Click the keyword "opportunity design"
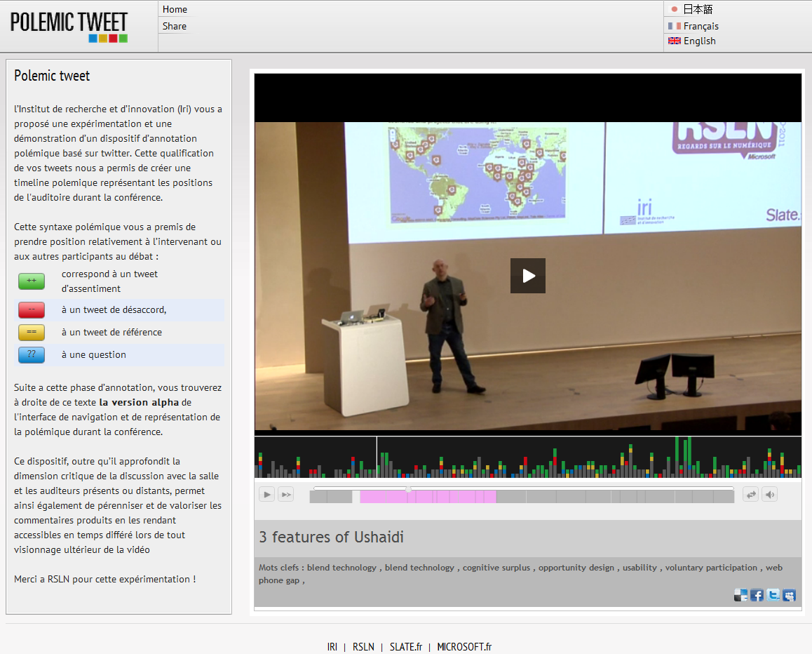The image size is (812, 654). (576, 568)
